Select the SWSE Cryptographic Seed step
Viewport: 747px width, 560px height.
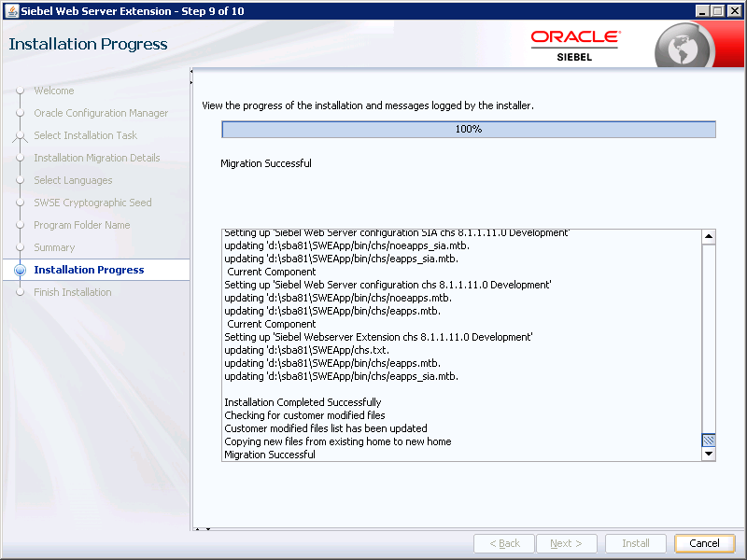pos(92,203)
